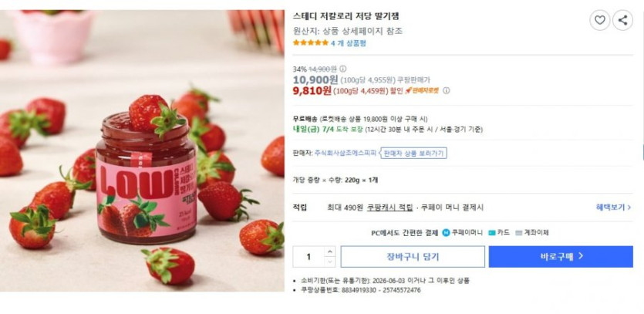Decrease quantity with the down arrow

click(330, 262)
